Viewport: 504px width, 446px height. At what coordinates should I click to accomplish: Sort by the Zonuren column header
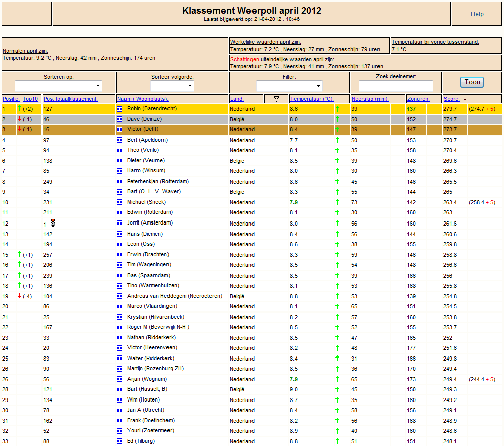(418, 99)
